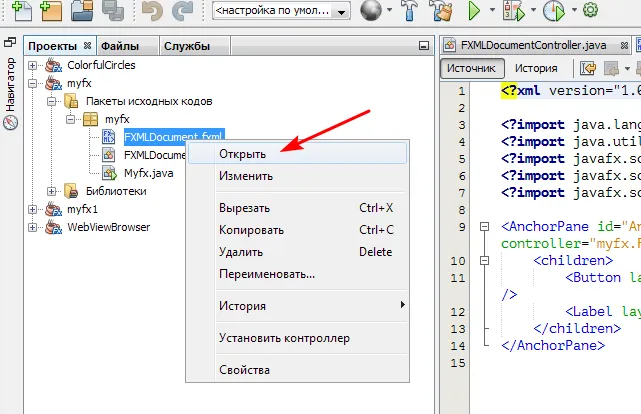This screenshot has width=641, height=414.
Task: Select Myfx.java in project tree
Action: [x=148, y=173]
